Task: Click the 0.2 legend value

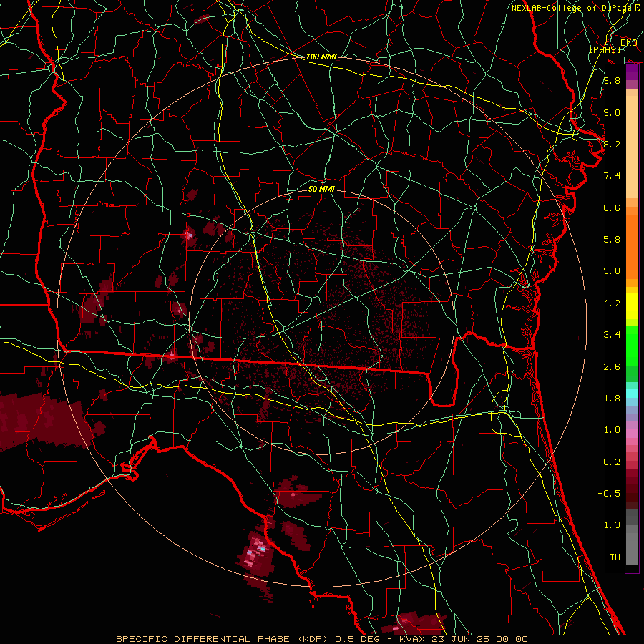Action: coord(612,462)
